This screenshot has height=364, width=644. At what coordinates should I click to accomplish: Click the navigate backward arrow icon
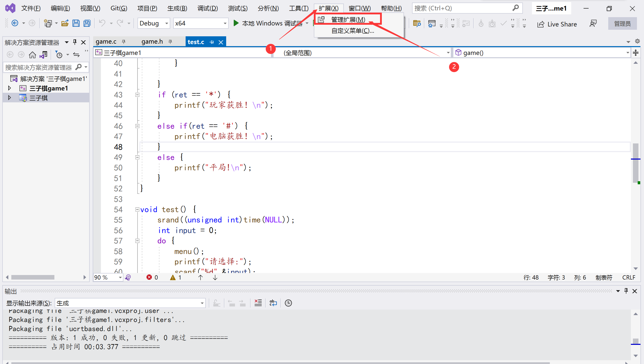(x=15, y=23)
